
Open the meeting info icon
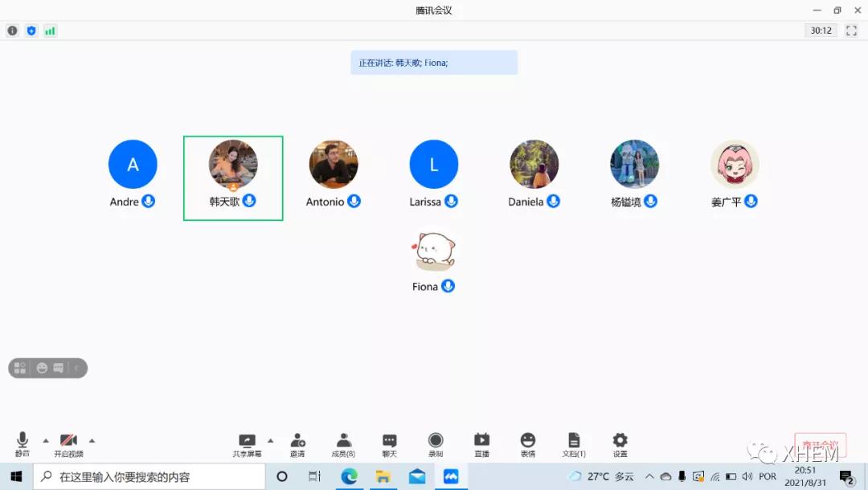click(12, 31)
